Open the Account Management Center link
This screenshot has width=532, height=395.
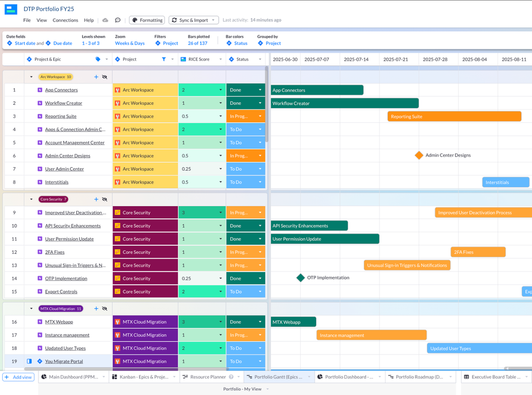click(x=75, y=143)
